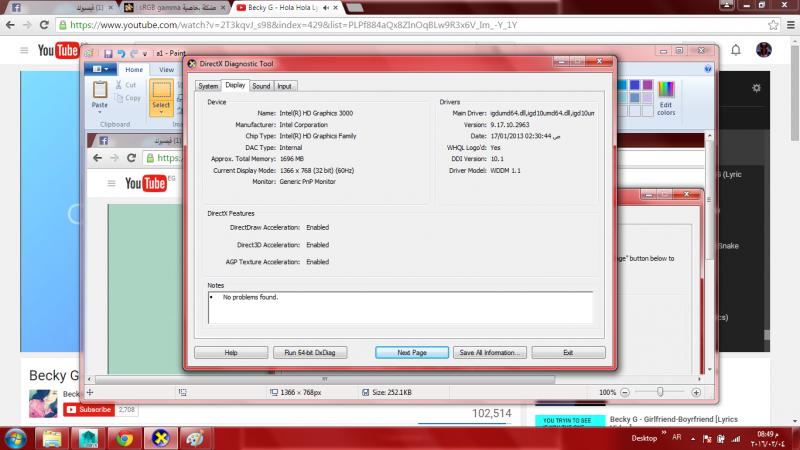Click Run 64-bit DxDiag button
The height and width of the screenshot is (450, 800).
(x=310, y=353)
